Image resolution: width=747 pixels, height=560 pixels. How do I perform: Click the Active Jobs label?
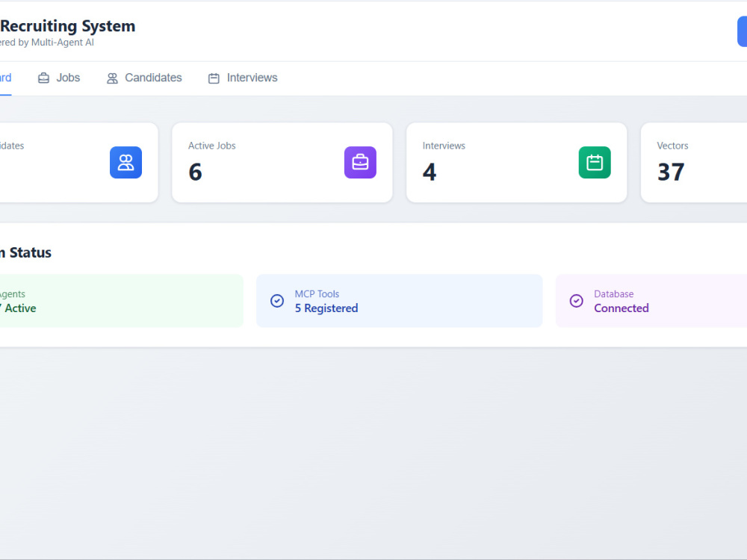[x=212, y=146]
